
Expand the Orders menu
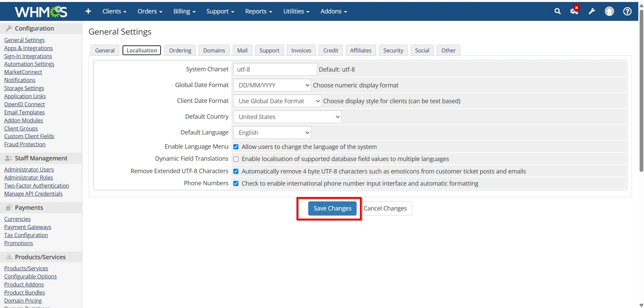pyautogui.click(x=150, y=11)
